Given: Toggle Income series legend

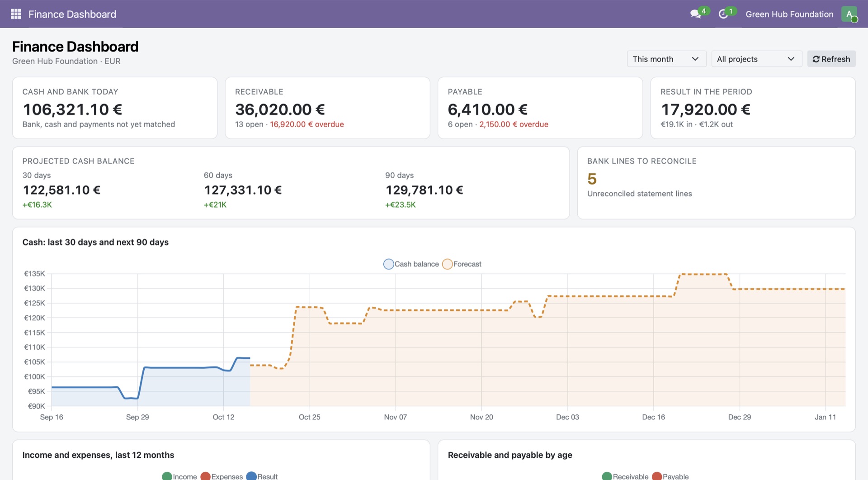Looking at the screenshot, I should point(179,476).
